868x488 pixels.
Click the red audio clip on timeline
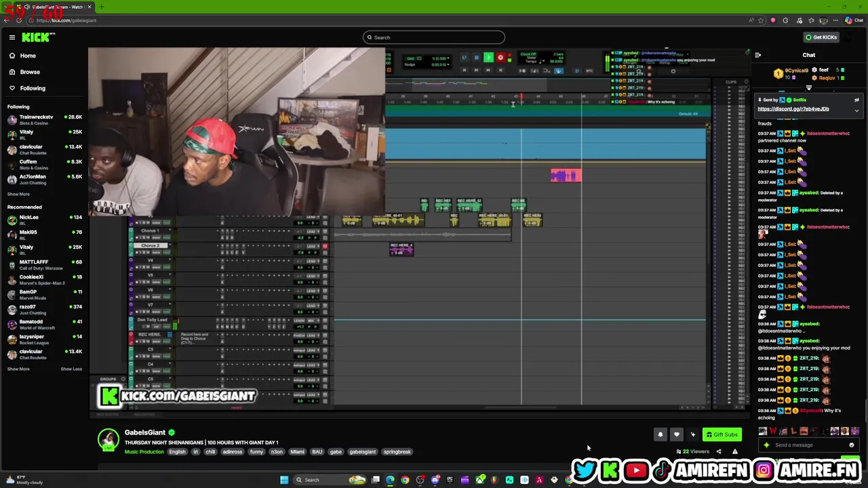[566, 176]
